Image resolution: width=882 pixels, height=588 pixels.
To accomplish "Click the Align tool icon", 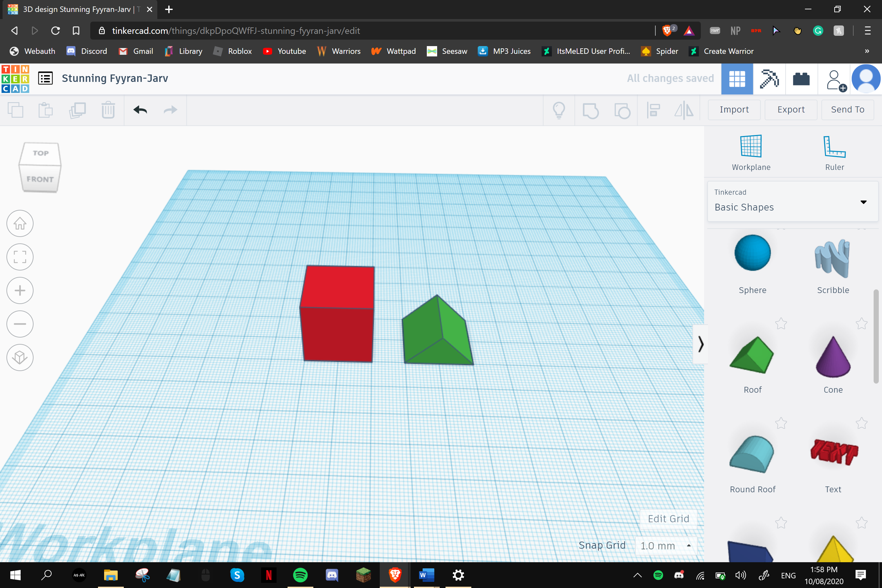I will 654,110.
